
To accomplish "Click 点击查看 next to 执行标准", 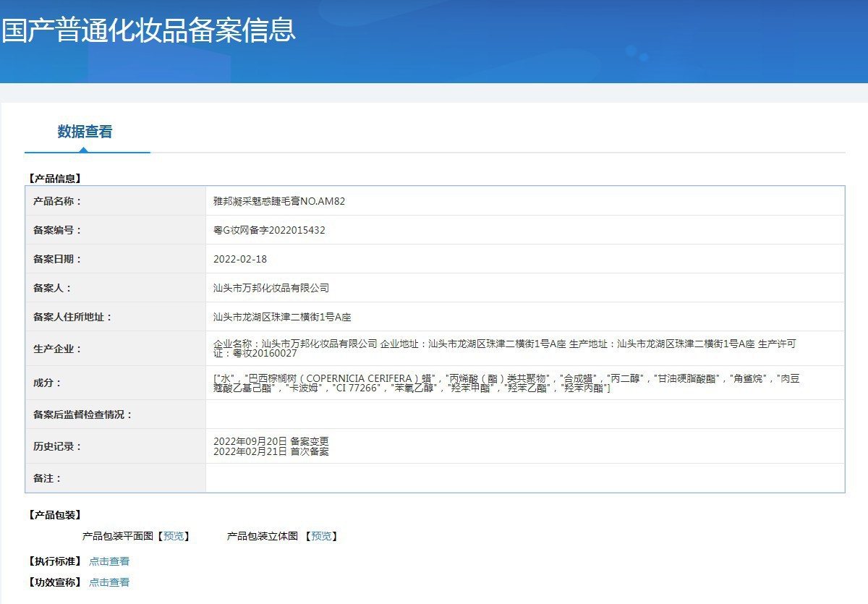I will click(x=109, y=561).
